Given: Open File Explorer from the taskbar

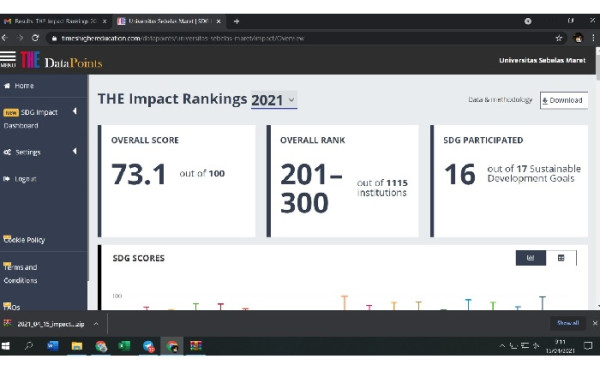Looking at the screenshot, I should click(77, 346).
